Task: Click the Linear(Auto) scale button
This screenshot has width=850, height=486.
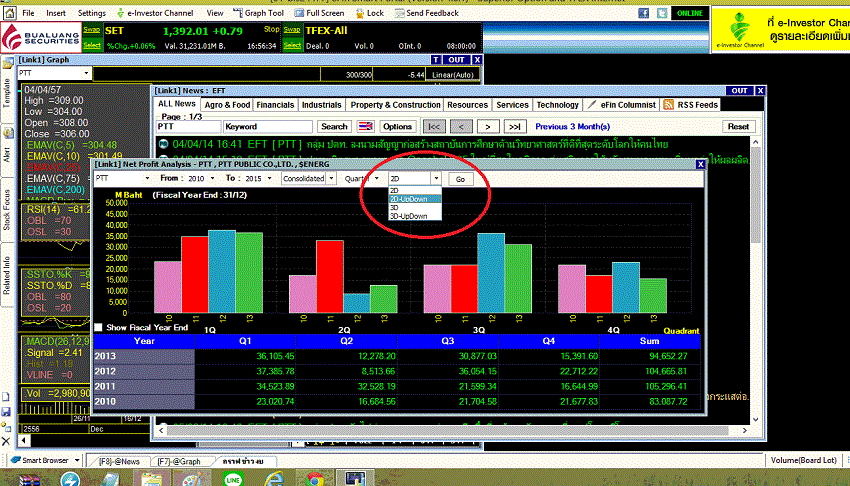Action: tap(453, 75)
